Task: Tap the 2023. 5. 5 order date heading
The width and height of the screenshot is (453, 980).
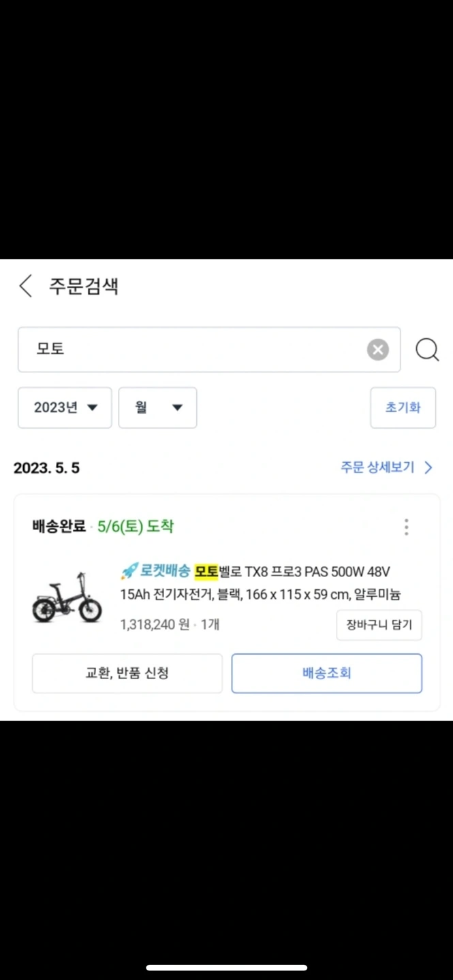Action: (46, 468)
